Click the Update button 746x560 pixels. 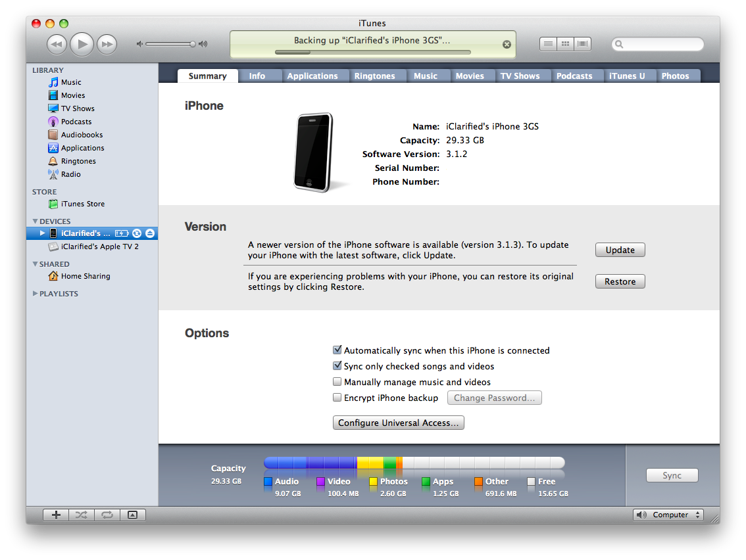620,250
